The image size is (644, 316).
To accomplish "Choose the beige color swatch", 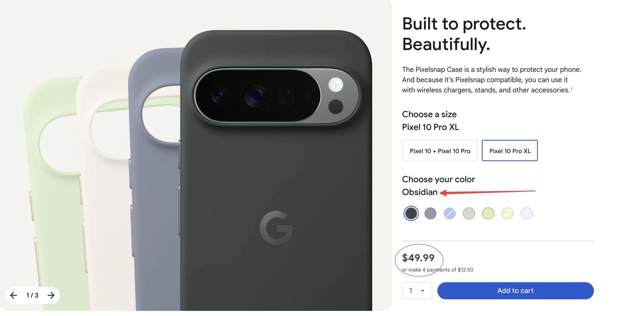I will click(x=469, y=213).
